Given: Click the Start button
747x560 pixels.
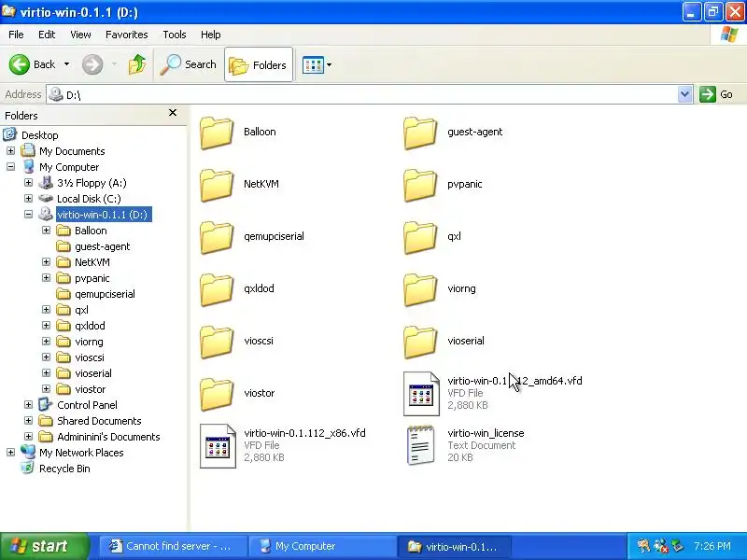Looking at the screenshot, I should coord(44,546).
